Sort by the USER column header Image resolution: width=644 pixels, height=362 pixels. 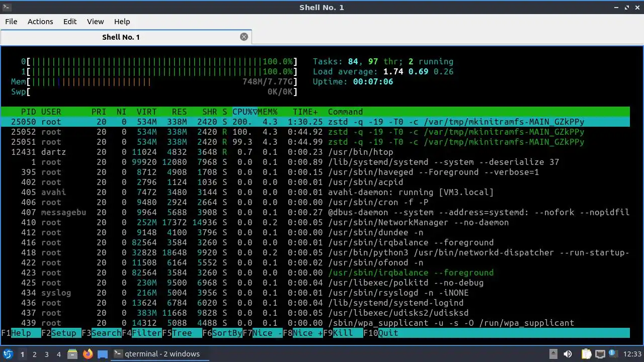click(x=51, y=112)
